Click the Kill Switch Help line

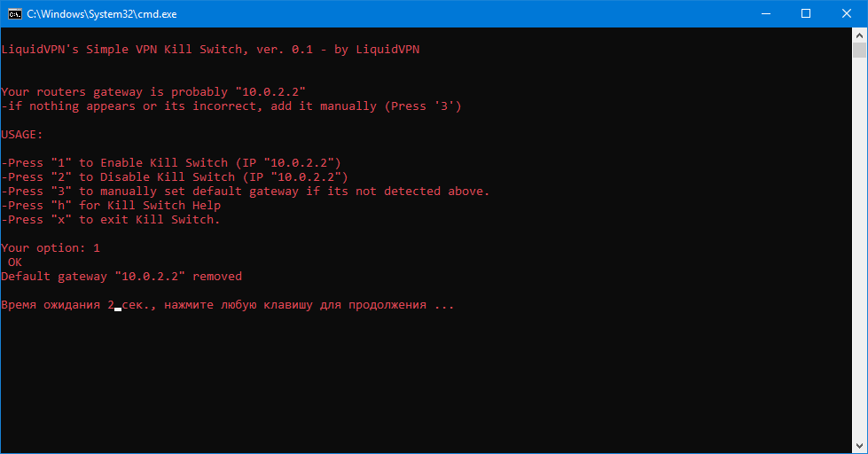[111, 206]
